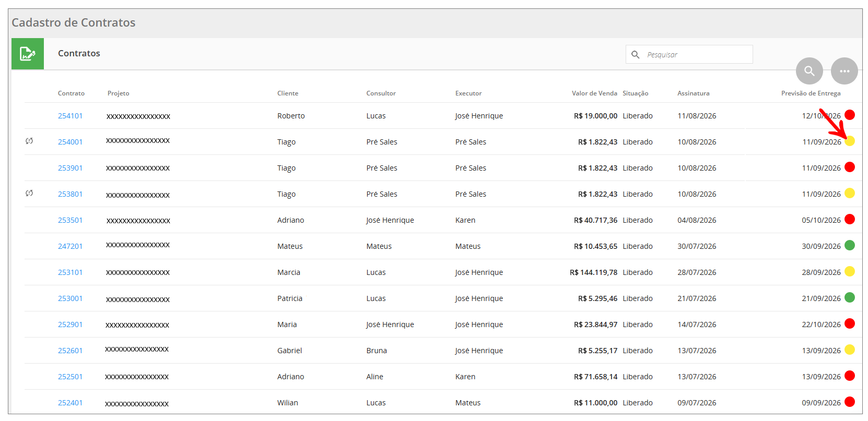The image size is (868, 421).
Task: Click the refresh icon on row 254001
Action: (x=29, y=141)
